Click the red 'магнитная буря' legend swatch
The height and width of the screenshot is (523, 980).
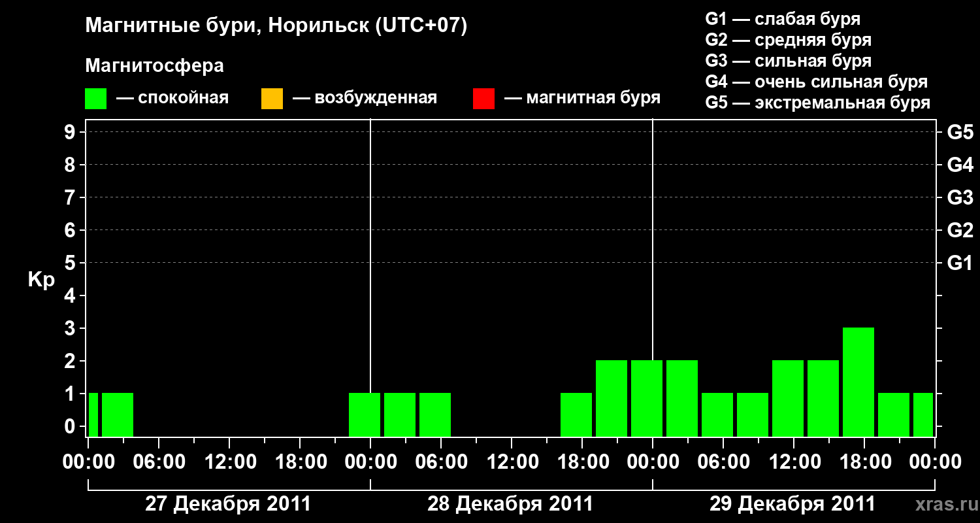coord(483,99)
